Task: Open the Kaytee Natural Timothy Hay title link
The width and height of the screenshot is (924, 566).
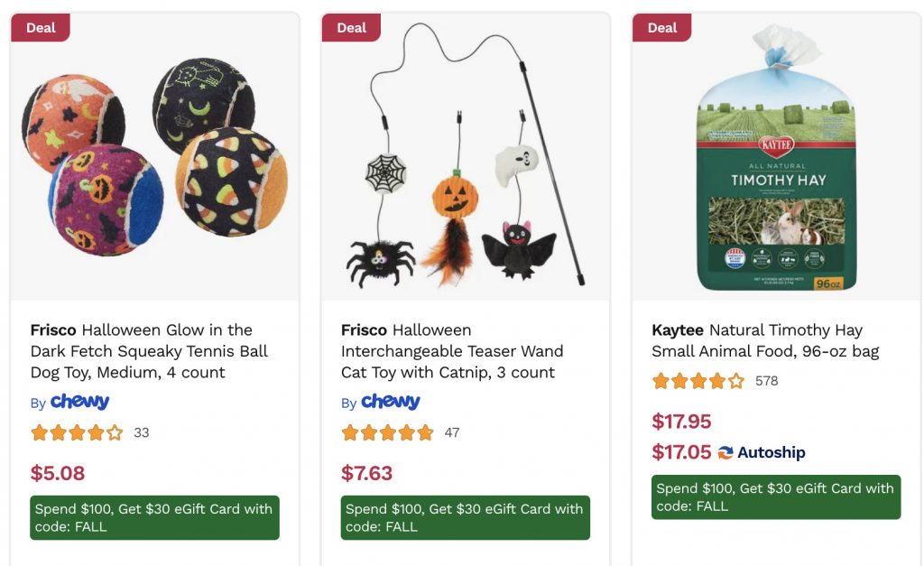Action: [765, 340]
